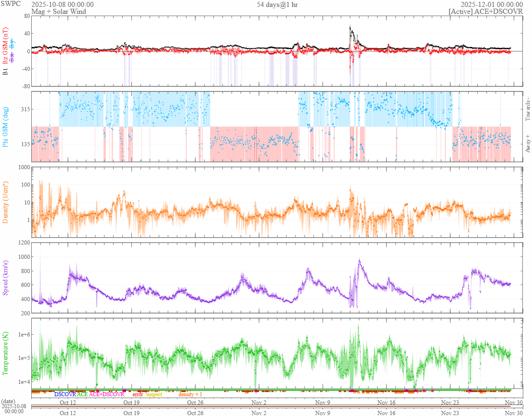Click the Phi GSM (deg) axis label
This screenshot has width=532, height=416.
(5, 127)
